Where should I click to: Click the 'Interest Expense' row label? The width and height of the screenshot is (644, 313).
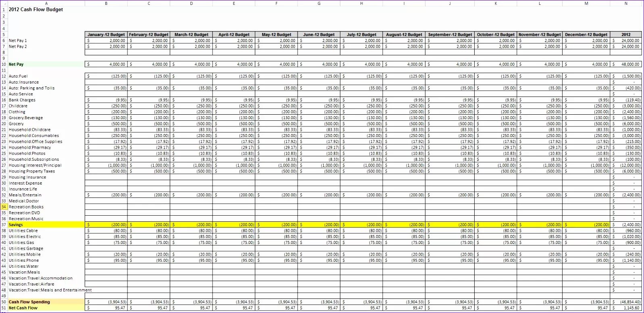point(25,183)
